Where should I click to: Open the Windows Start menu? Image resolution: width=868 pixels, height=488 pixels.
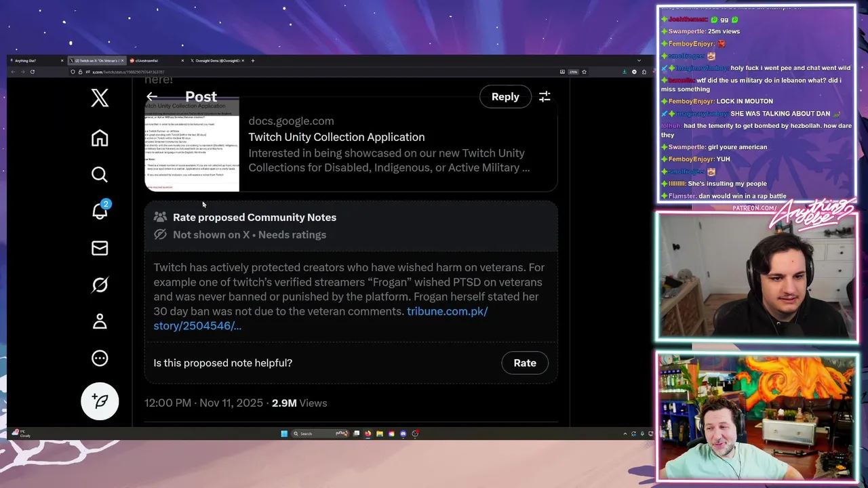(x=284, y=434)
